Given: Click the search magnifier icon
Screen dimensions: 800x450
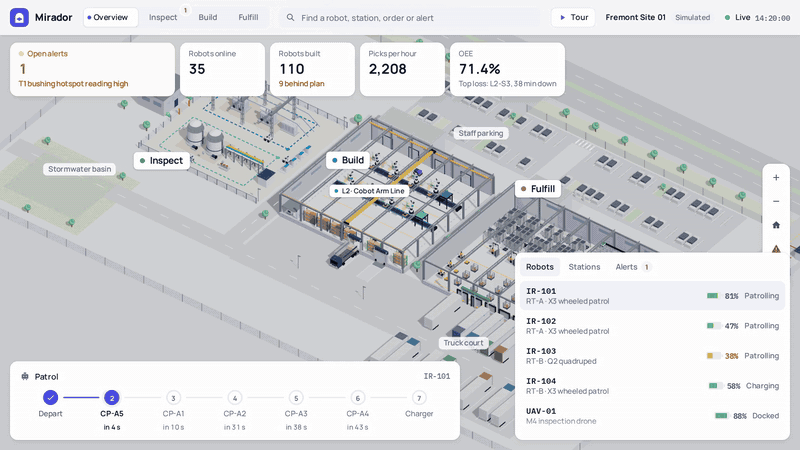Looking at the screenshot, I should tap(290, 17).
